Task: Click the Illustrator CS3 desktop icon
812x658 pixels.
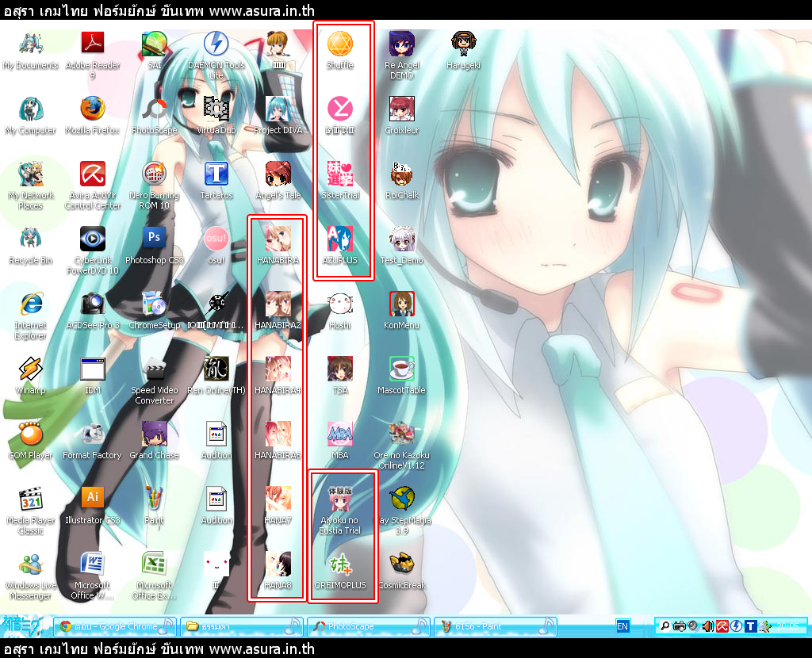Action: click(x=93, y=499)
